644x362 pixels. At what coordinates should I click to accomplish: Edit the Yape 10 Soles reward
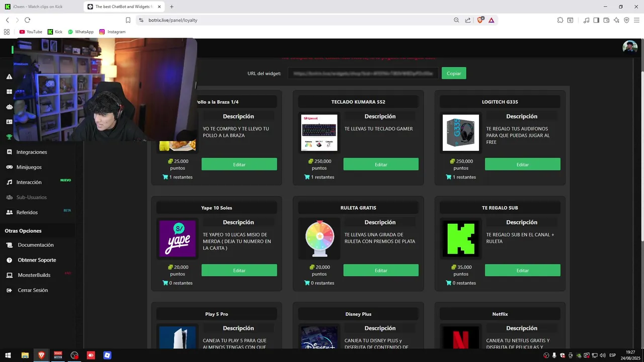pyautogui.click(x=239, y=270)
